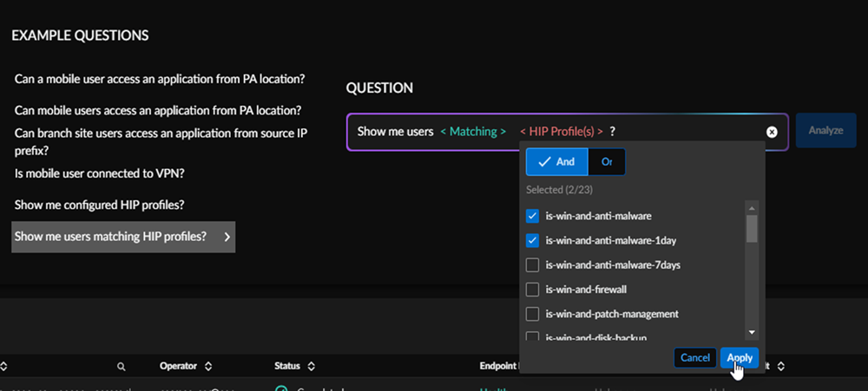Image resolution: width=868 pixels, height=391 pixels.
Task: Select the And operator toggle
Action: (x=556, y=162)
